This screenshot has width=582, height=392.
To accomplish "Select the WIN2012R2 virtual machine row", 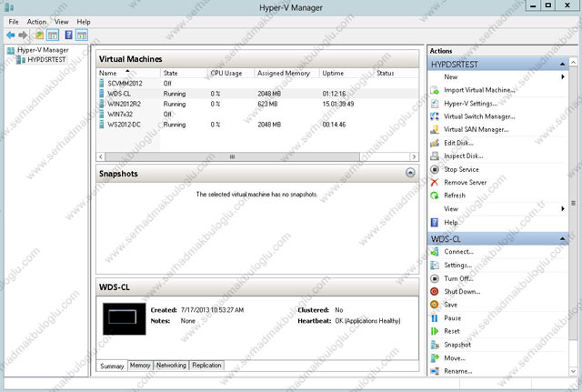I will [x=256, y=104].
